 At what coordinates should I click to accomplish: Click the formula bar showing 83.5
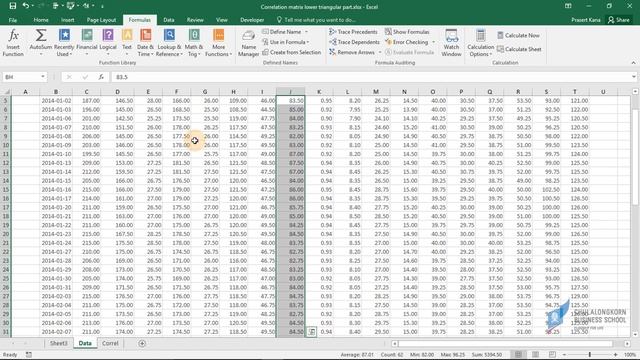[x=371, y=77]
